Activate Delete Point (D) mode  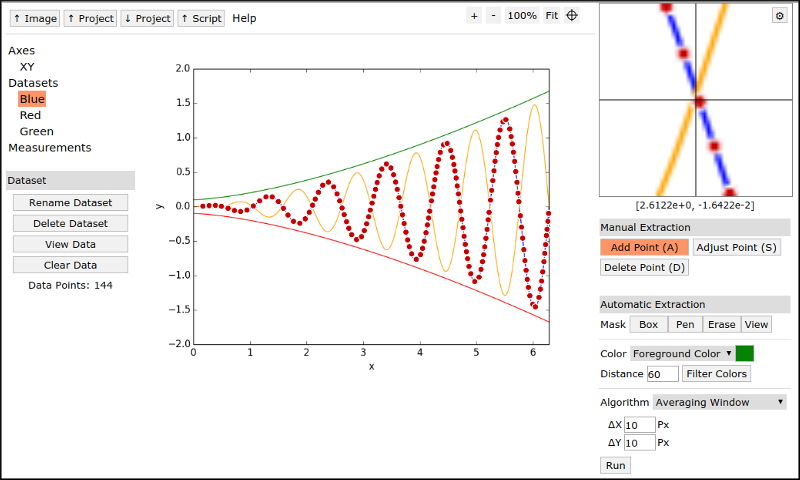644,267
